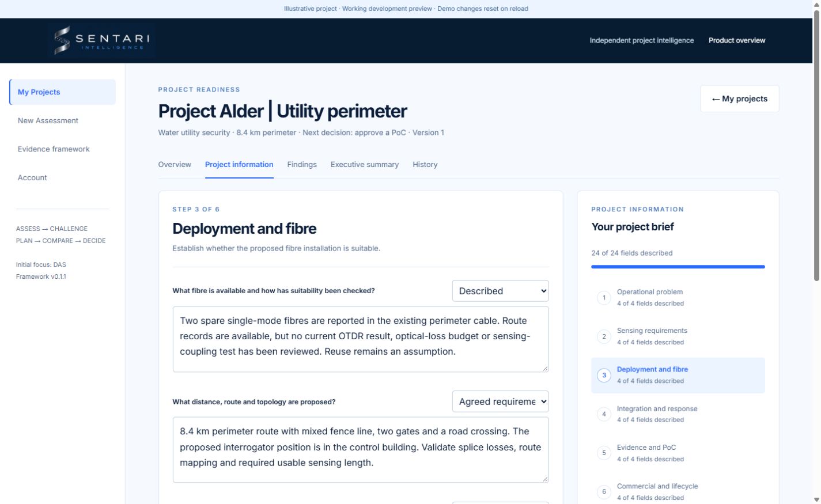821x504 pixels.
Task: Select step 5 circle for Evidence and PoC
Action: (604, 453)
